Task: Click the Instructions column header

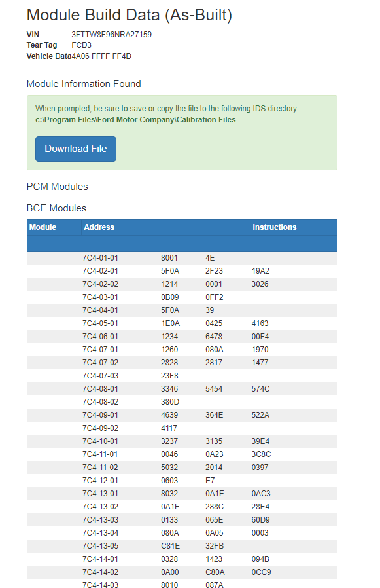Action: 274,227
